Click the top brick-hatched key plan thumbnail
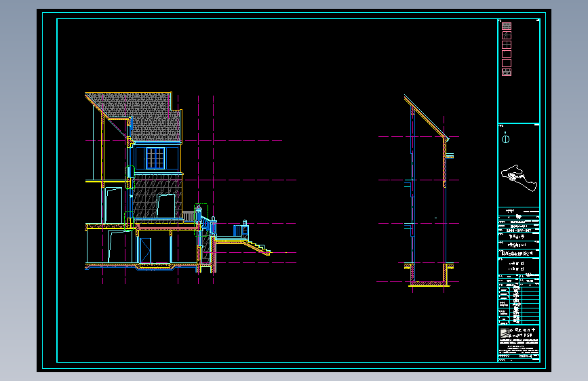Viewport: 588px width, 381px height. click(507, 26)
